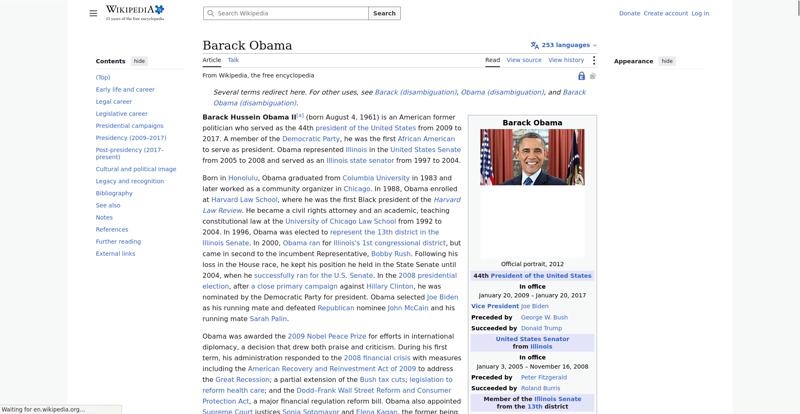Open Barack (disambiguation) link
This screenshot has width=800, height=414.
415,92
